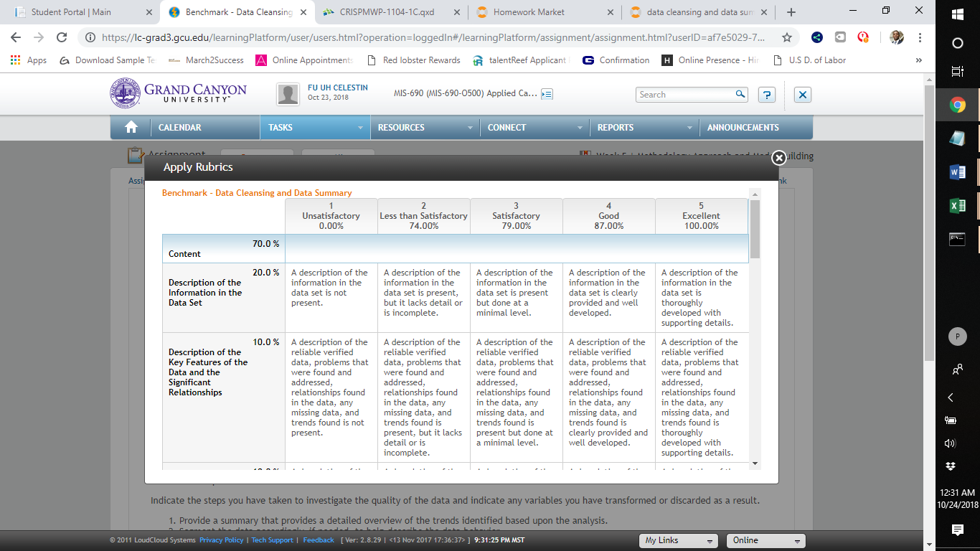Viewport: 980px width, 551px height.
Task: Click the home icon in the navigation bar
Action: [x=131, y=127]
